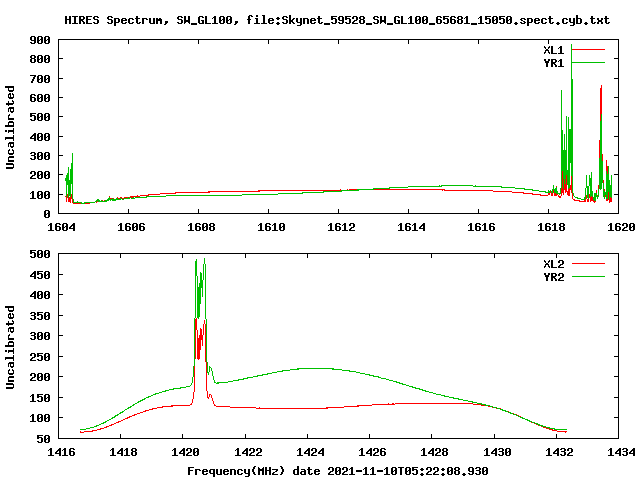The height and width of the screenshot is (480, 640).
Task: Click the 1616 frequency tick label
Action: 481,227
